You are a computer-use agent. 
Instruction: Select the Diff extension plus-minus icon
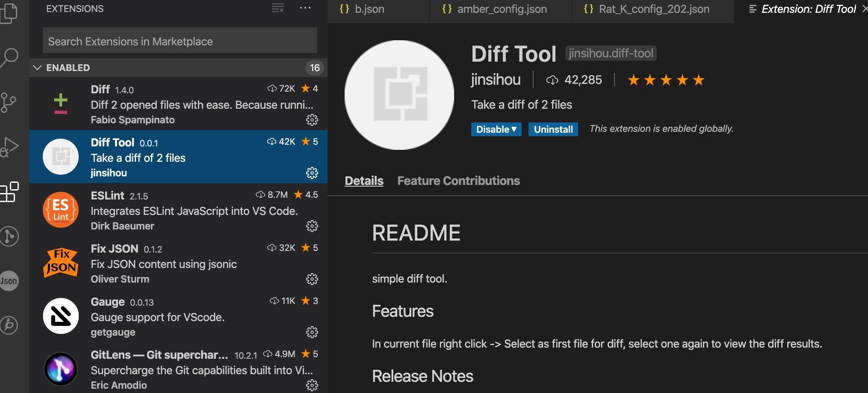click(x=61, y=104)
